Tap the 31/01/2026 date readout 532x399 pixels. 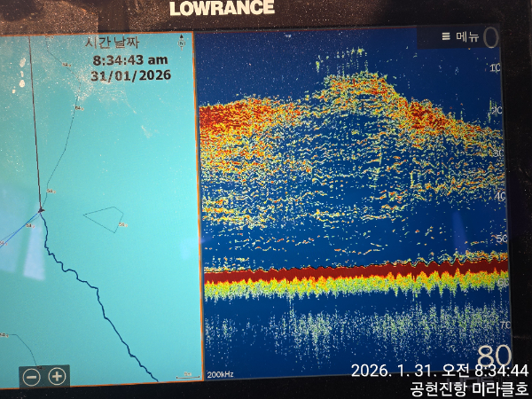[130, 74]
